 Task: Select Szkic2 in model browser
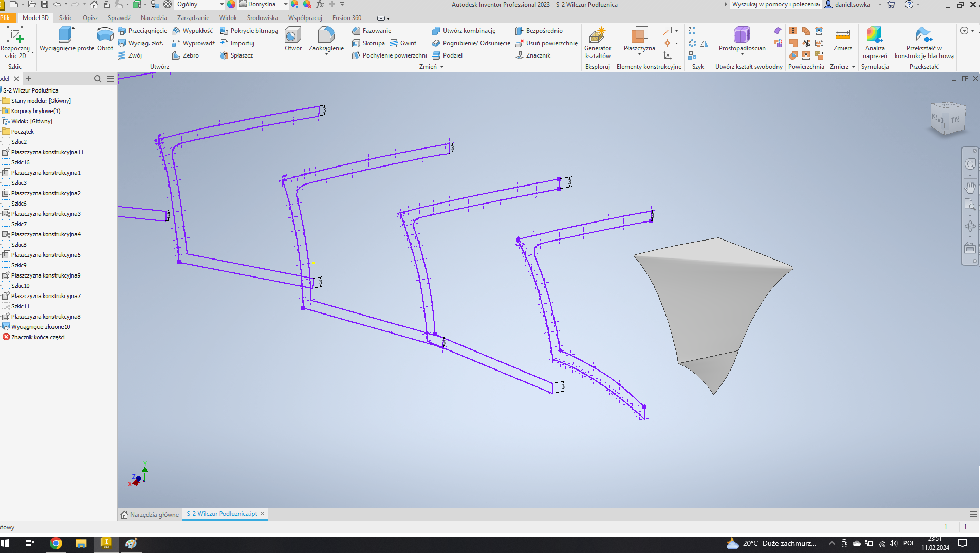pos(19,142)
